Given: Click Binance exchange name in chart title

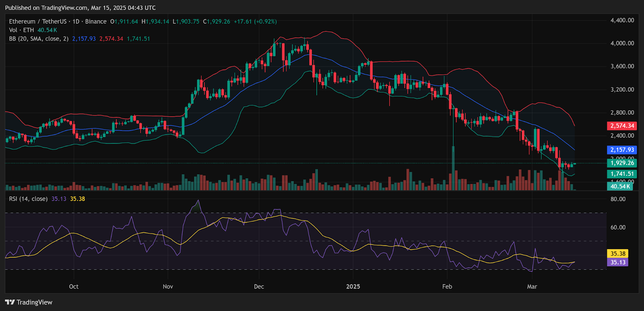Looking at the screenshot, I should pyautogui.click(x=96, y=21).
